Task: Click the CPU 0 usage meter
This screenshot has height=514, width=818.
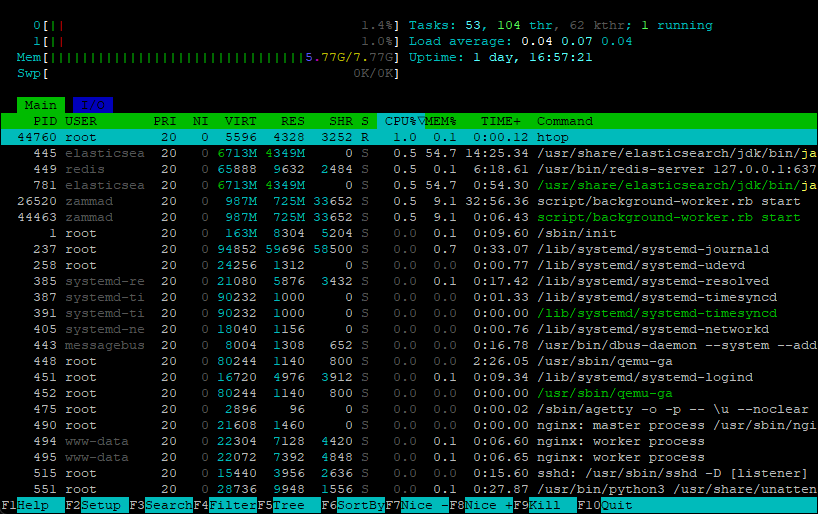Action: [216, 25]
